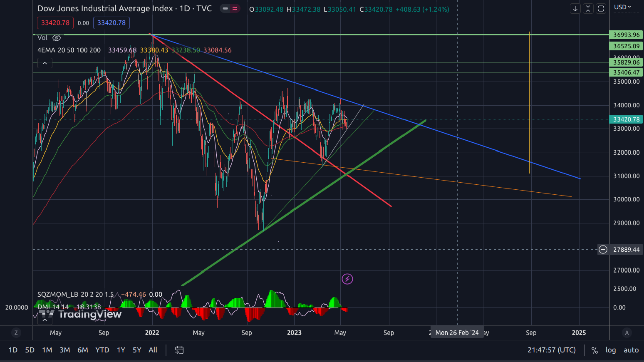Select the All time range
Screen dimensions: 644x362
(153, 350)
